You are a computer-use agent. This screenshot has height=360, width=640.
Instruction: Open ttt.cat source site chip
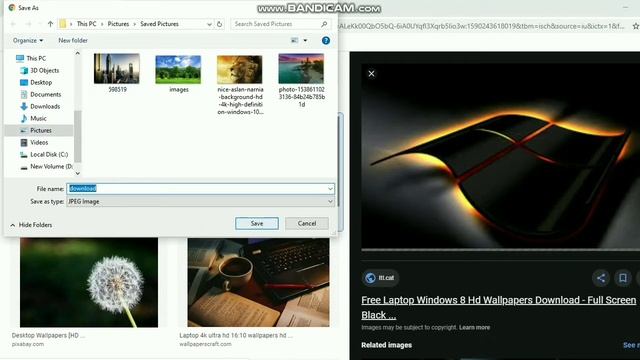(380, 278)
